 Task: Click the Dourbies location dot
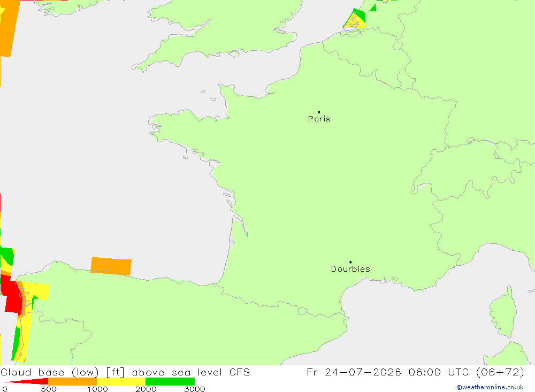coord(350,262)
